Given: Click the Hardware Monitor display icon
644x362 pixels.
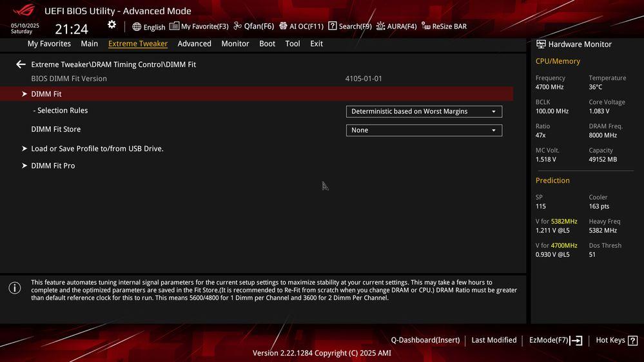Looking at the screenshot, I should pyautogui.click(x=541, y=44).
